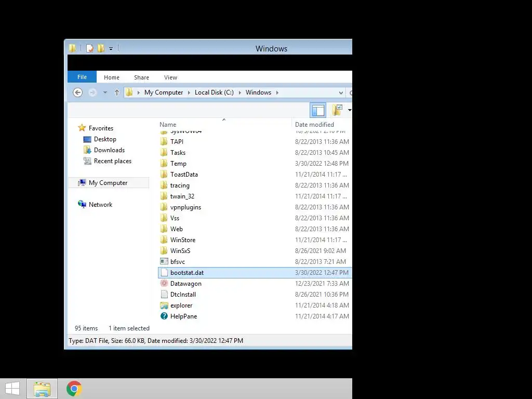Click Properties icon in title bar
Viewport: 532px width, 399px height.
pos(90,48)
